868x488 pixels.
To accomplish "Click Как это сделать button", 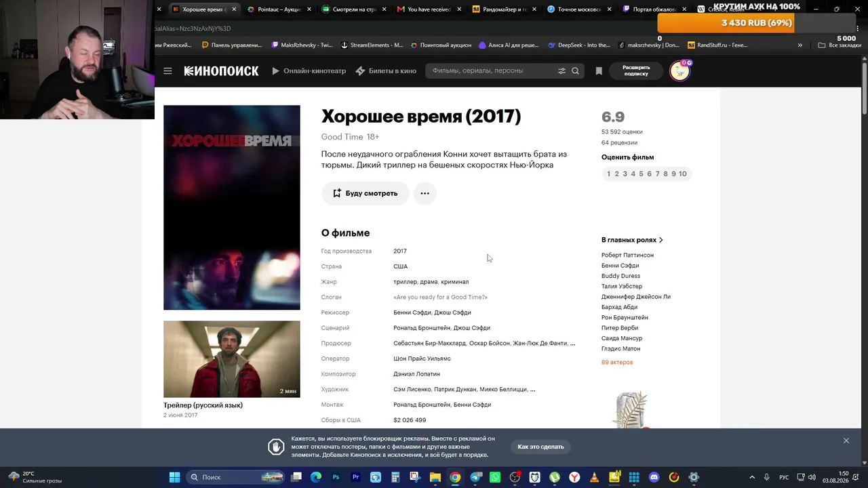I will coord(540,447).
